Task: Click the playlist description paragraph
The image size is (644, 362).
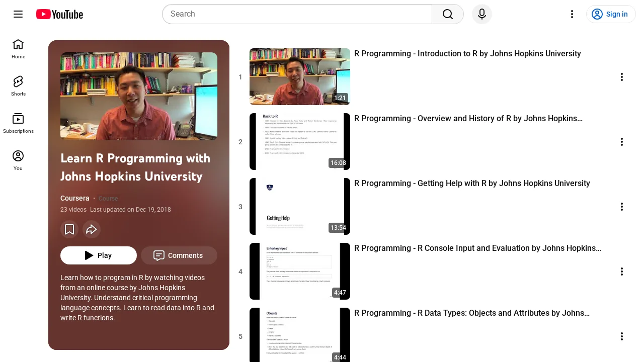Action: coord(138,298)
